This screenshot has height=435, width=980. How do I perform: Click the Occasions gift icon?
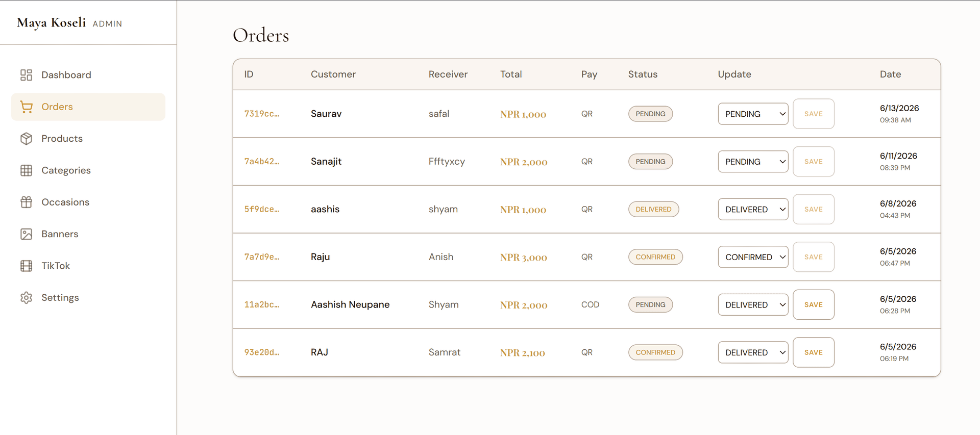[x=26, y=202]
